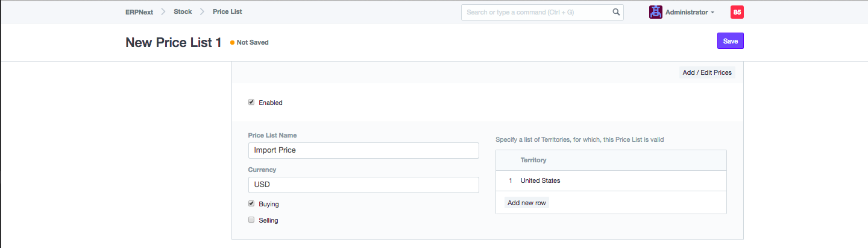Enable the Selling checkbox
868x248 pixels.
click(251, 220)
